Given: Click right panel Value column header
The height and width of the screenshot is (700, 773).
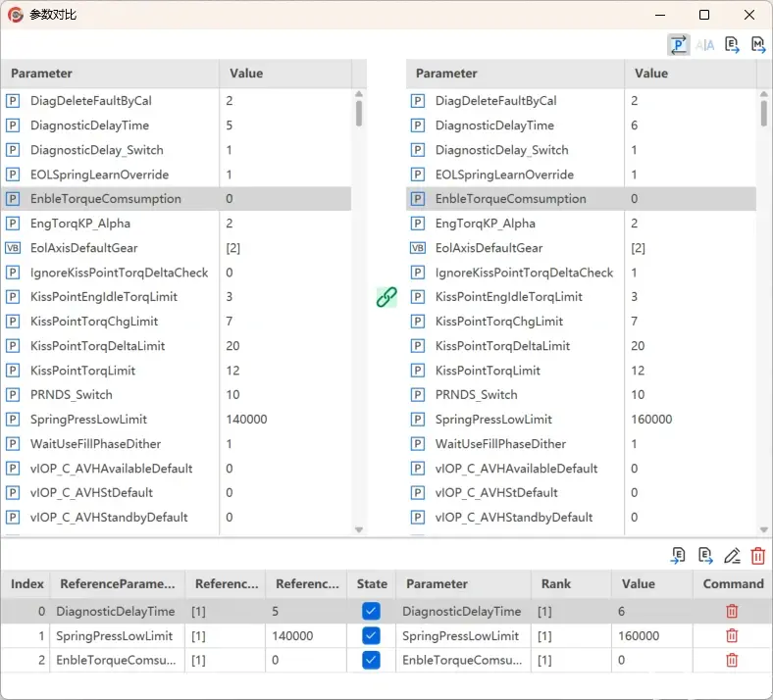Looking at the screenshot, I should click(x=691, y=74).
